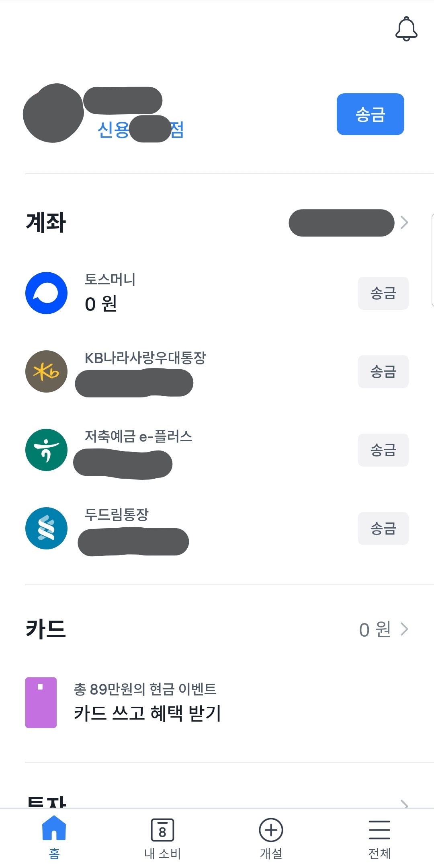Tap the green Hana bank logo
The width and height of the screenshot is (434, 868).
click(x=46, y=450)
